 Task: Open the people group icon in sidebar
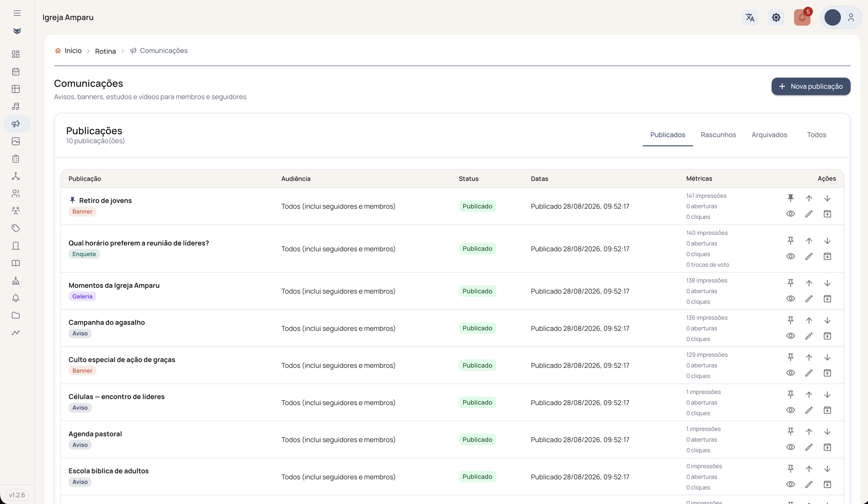click(16, 211)
